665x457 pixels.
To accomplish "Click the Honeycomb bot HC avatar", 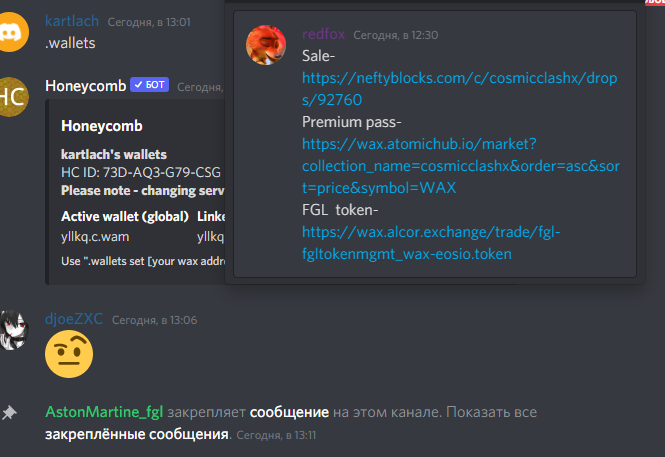I will pyautogui.click(x=13, y=97).
